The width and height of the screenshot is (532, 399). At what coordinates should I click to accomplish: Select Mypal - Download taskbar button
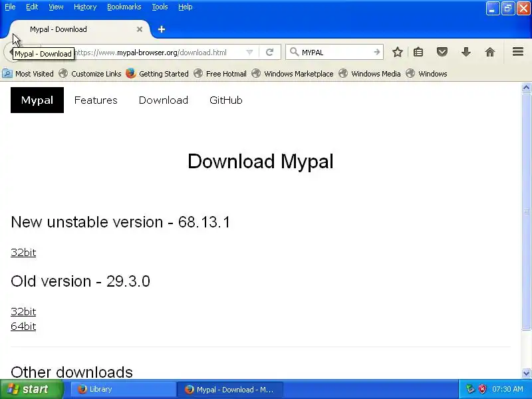click(x=230, y=389)
